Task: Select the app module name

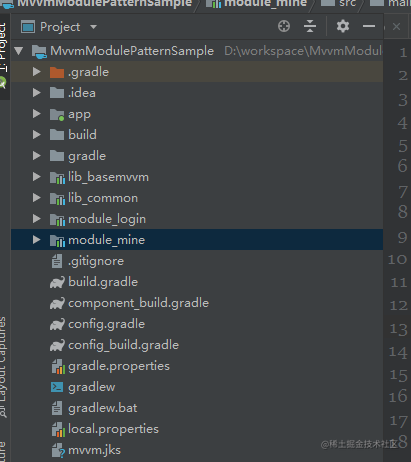Action: pyautogui.click(x=79, y=115)
